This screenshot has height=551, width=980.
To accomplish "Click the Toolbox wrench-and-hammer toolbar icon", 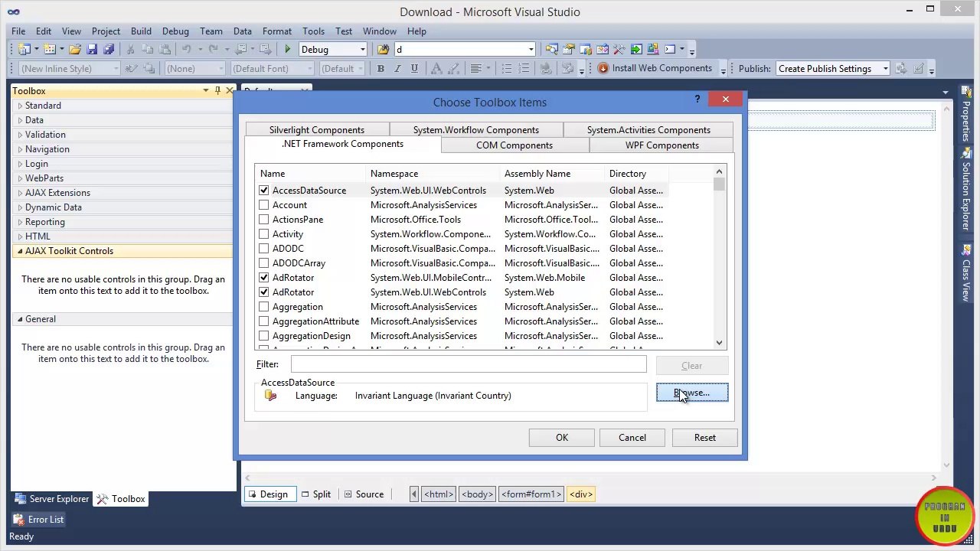I will click(619, 50).
